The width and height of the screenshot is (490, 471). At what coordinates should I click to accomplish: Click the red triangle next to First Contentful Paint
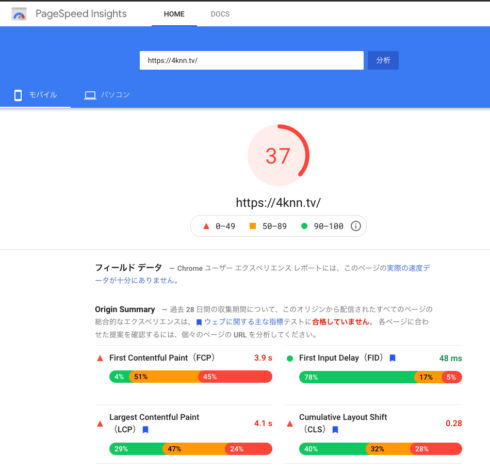click(x=100, y=358)
